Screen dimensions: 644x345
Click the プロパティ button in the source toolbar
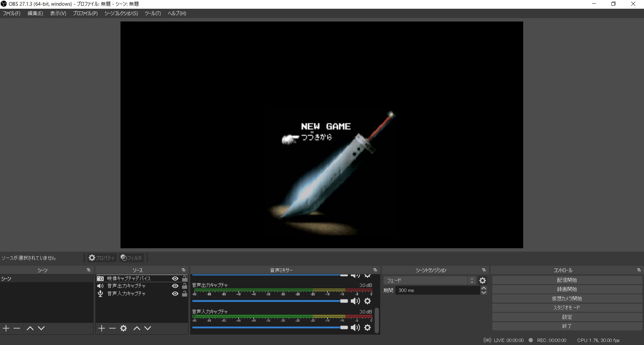point(101,258)
